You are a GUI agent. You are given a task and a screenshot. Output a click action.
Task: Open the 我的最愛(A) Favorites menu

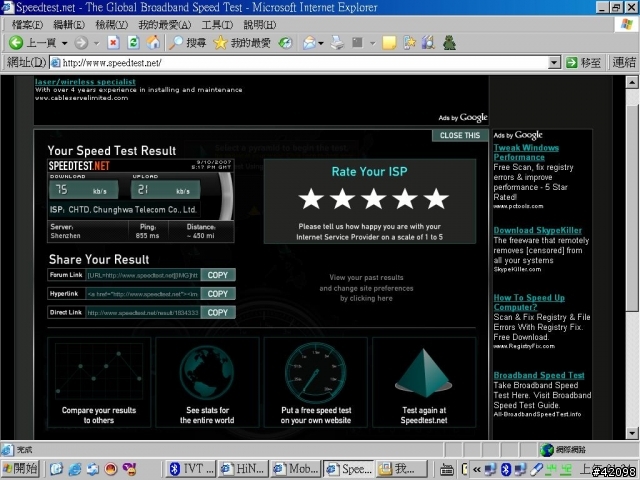click(x=164, y=25)
